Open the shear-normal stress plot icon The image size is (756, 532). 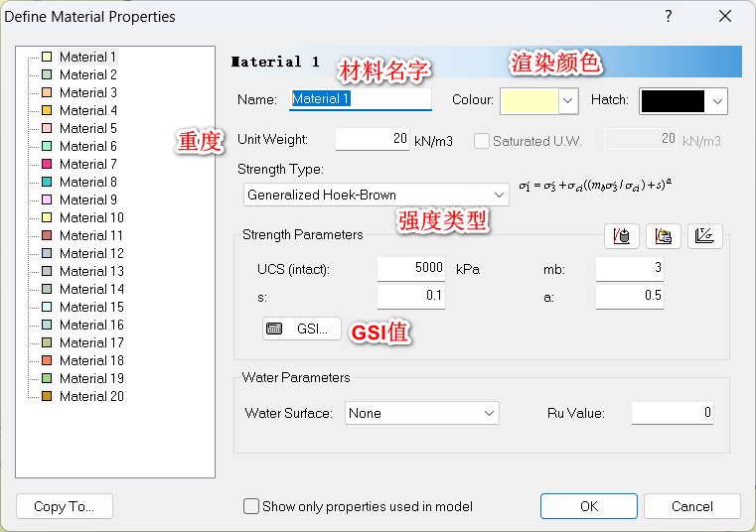704,236
